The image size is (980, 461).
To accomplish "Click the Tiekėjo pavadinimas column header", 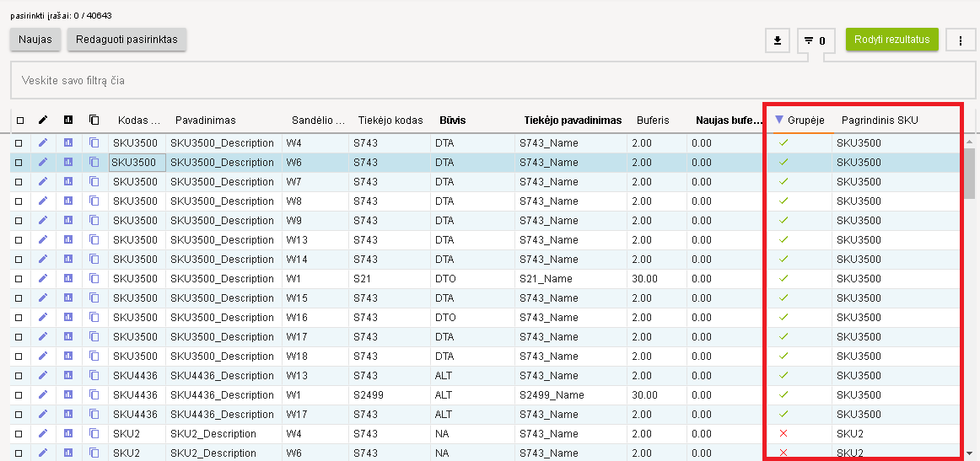I will (572, 121).
